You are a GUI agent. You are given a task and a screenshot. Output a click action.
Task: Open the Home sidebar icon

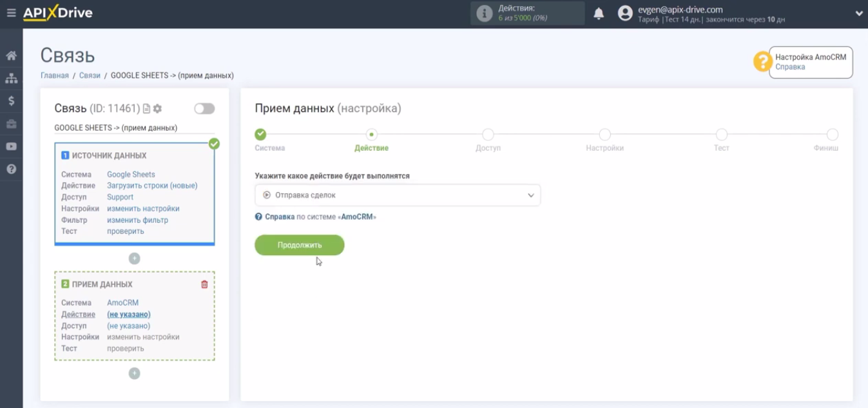click(11, 55)
